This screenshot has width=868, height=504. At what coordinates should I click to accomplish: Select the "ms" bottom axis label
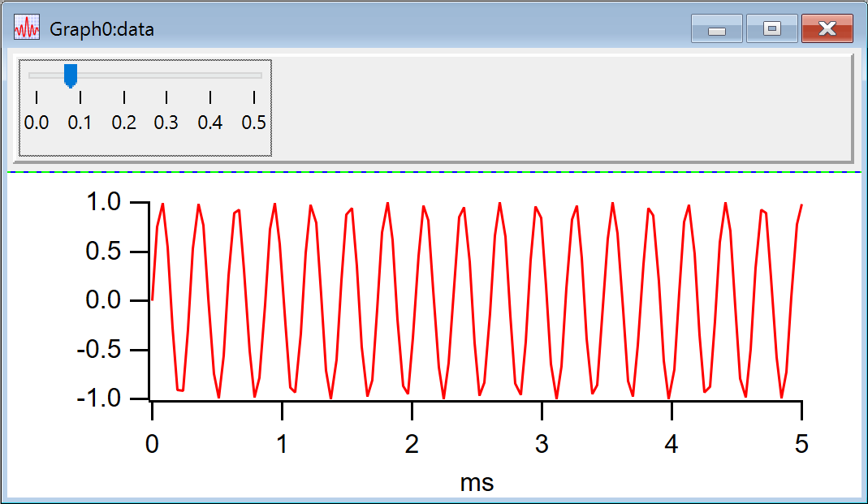pyautogui.click(x=477, y=482)
